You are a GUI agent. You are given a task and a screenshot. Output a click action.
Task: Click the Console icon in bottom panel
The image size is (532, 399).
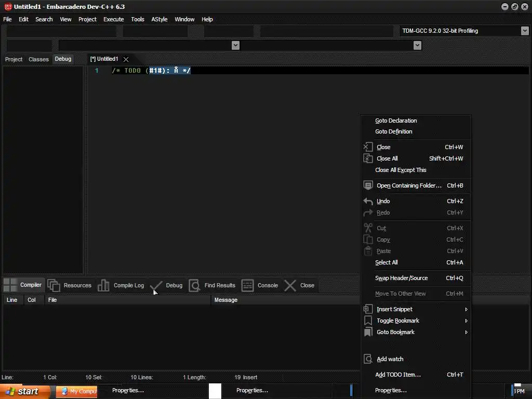click(247, 285)
